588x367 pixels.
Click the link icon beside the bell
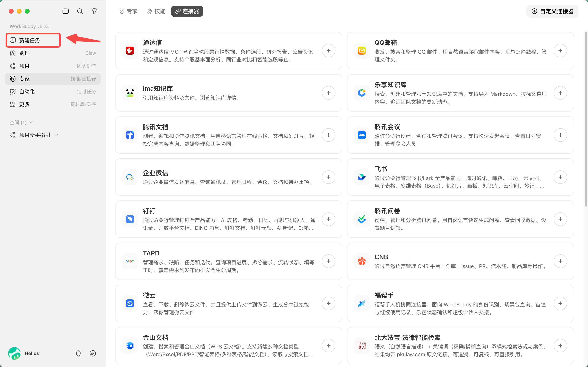click(93, 353)
